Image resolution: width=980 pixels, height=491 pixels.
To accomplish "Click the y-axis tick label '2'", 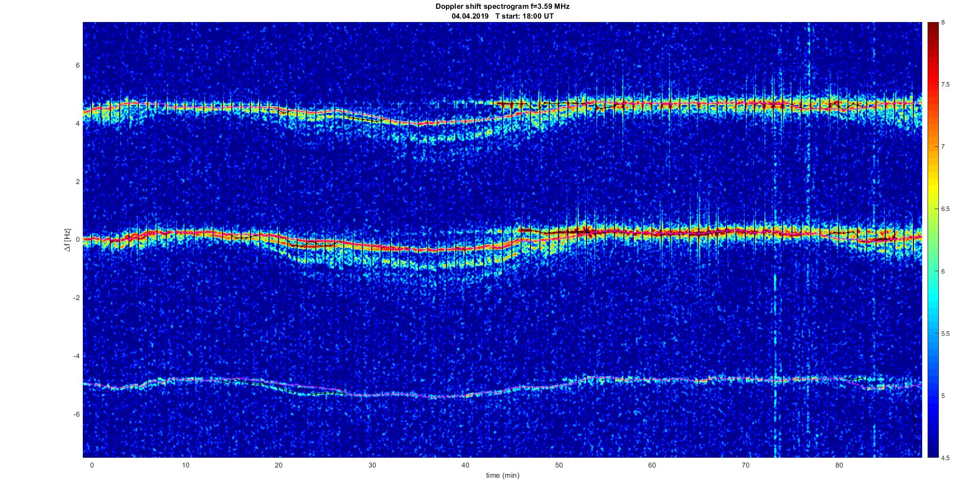I will coord(78,182).
